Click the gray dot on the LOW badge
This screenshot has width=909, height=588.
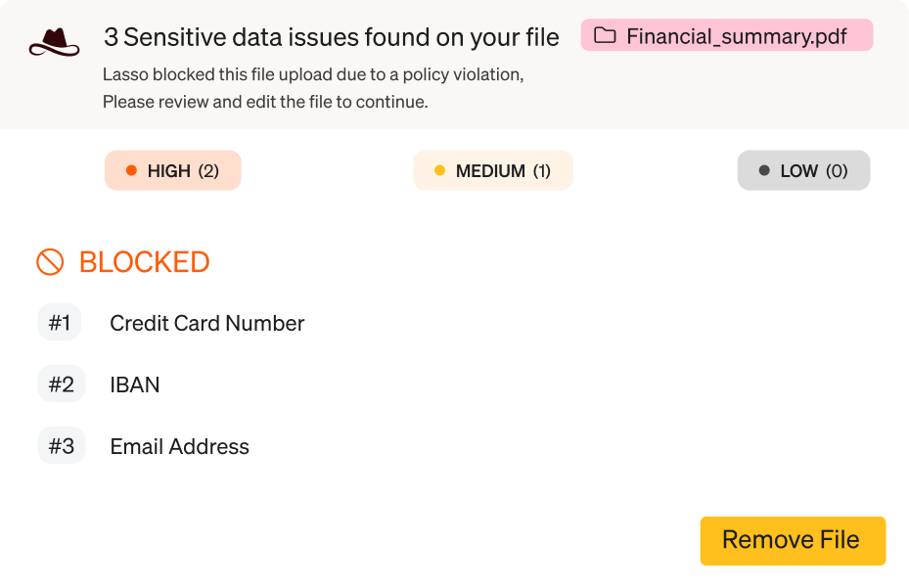point(766,170)
